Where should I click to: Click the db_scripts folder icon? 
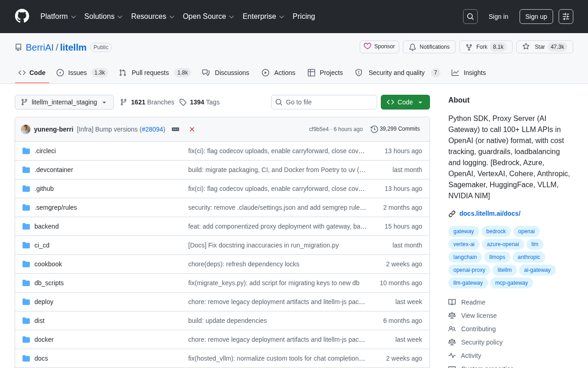(26, 283)
